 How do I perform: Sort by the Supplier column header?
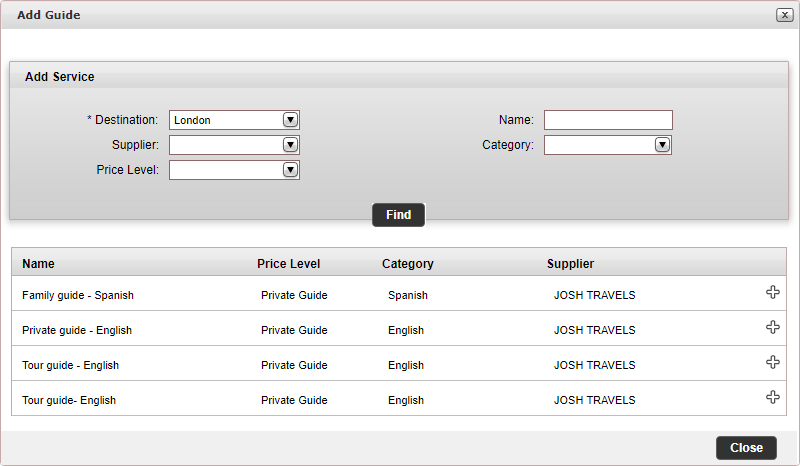point(570,264)
